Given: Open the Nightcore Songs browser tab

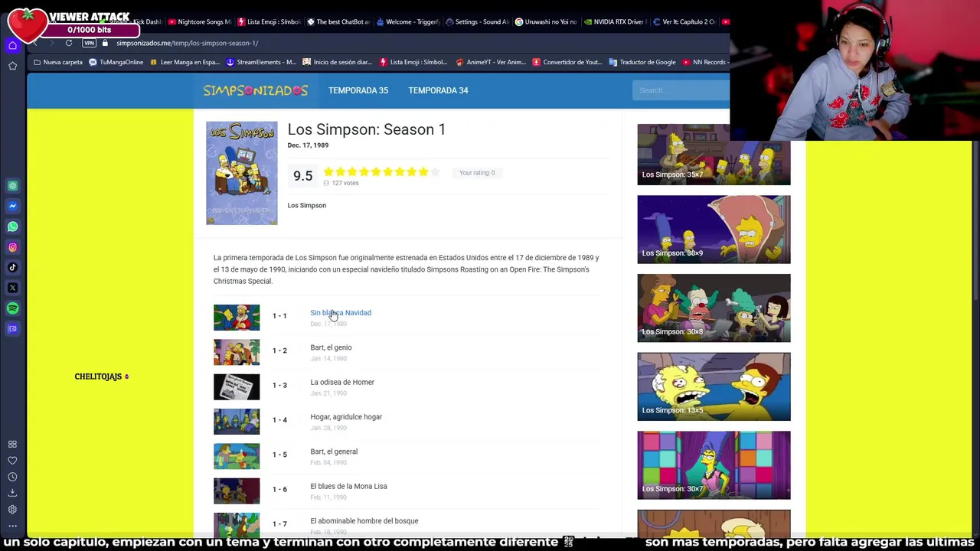Looking at the screenshot, I should coord(199,21).
